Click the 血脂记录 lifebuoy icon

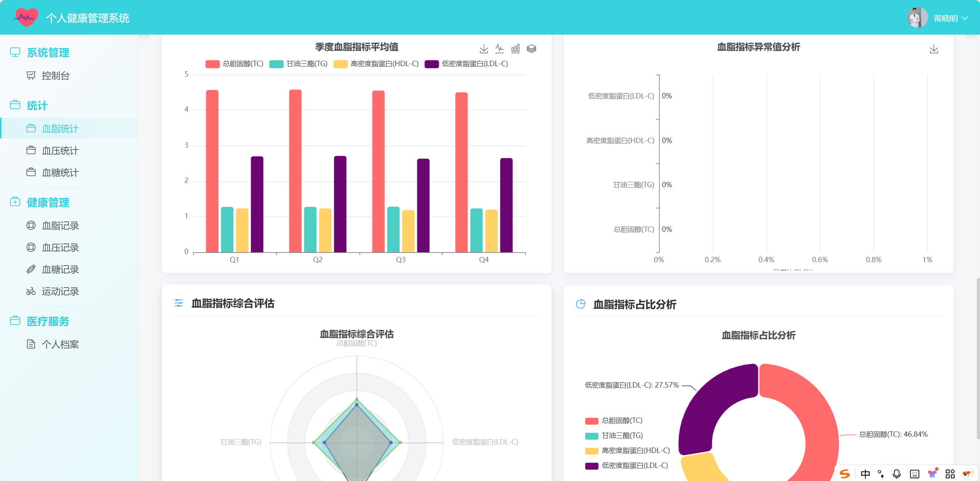pyautogui.click(x=31, y=225)
